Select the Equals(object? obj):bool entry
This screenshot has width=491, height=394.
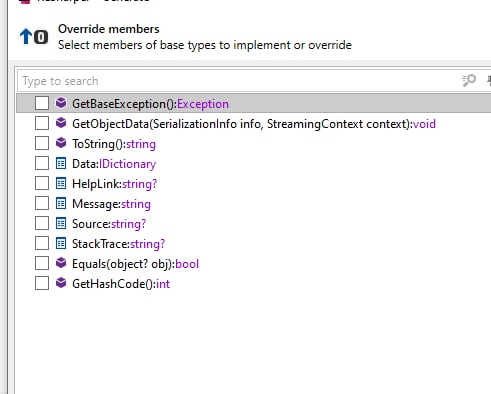coord(135,264)
